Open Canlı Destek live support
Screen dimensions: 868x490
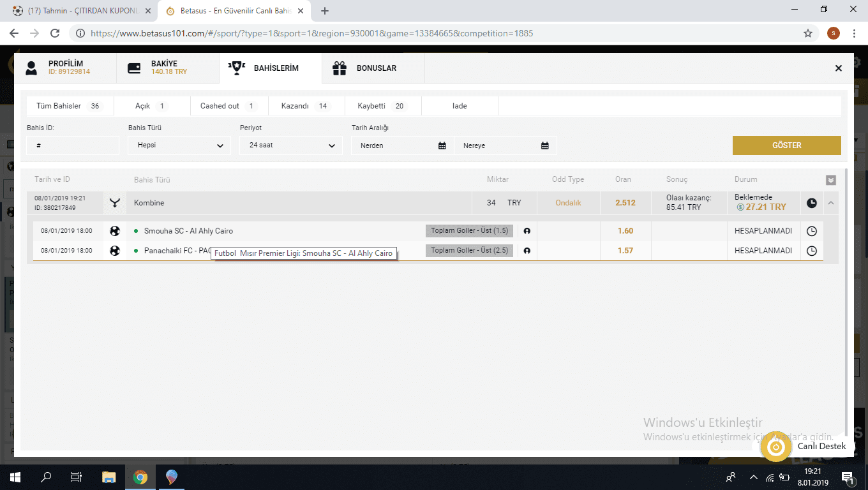pos(806,447)
